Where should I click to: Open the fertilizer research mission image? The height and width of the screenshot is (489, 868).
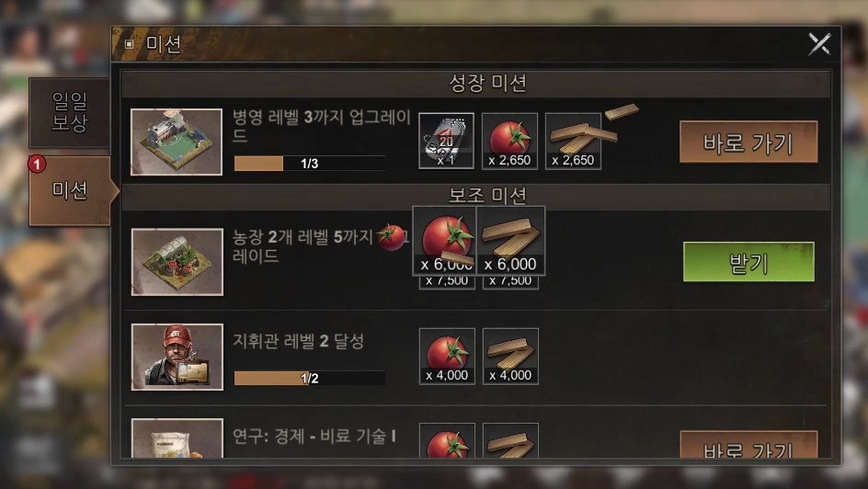177,438
